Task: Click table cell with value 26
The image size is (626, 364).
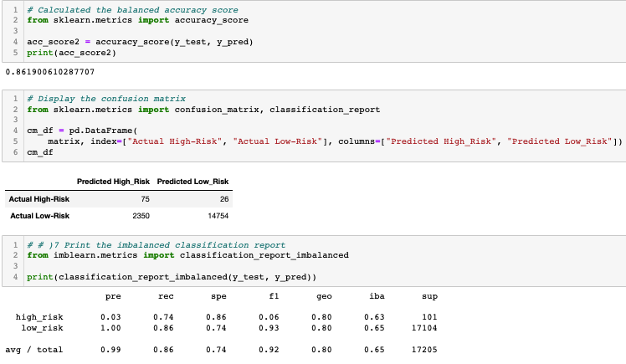Action: pyautogui.click(x=224, y=199)
